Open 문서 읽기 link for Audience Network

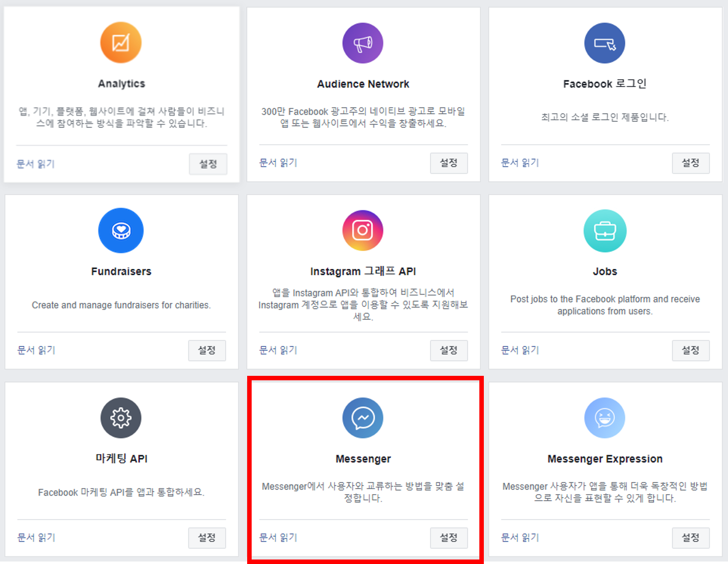pos(278,163)
